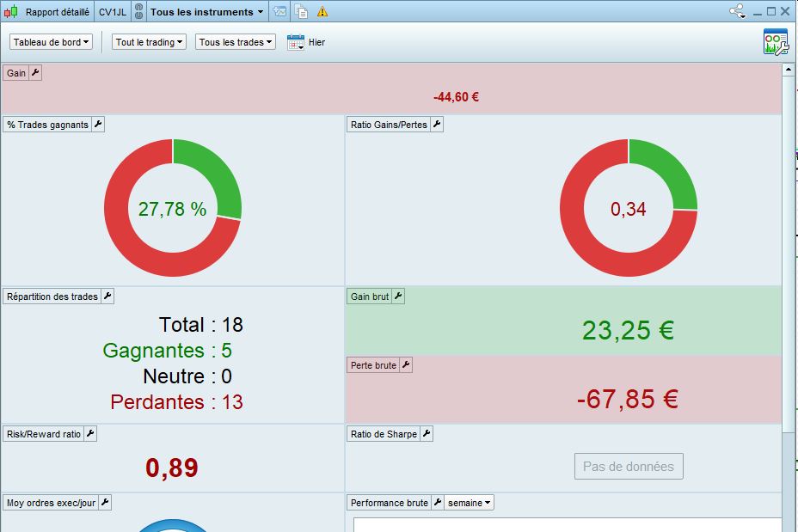Click the 0,34 gains/losses ratio value
This screenshot has height=532, width=798.
click(628, 209)
